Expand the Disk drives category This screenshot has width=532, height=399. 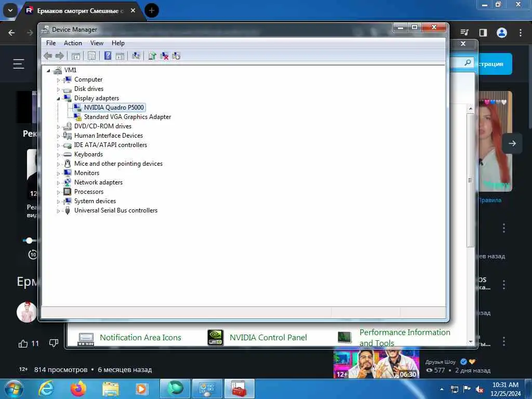tap(58, 89)
